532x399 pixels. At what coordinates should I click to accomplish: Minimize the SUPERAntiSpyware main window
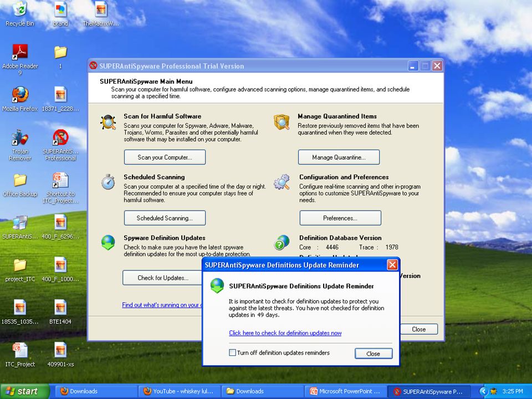click(x=412, y=66)
